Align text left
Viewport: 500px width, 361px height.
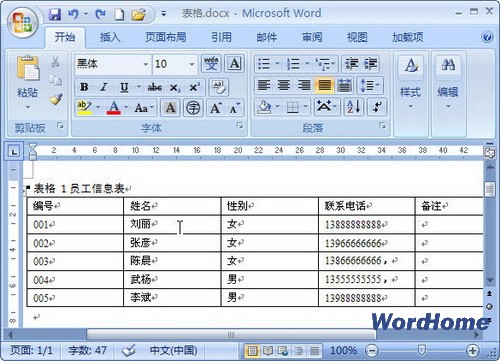tap(264, 85)
